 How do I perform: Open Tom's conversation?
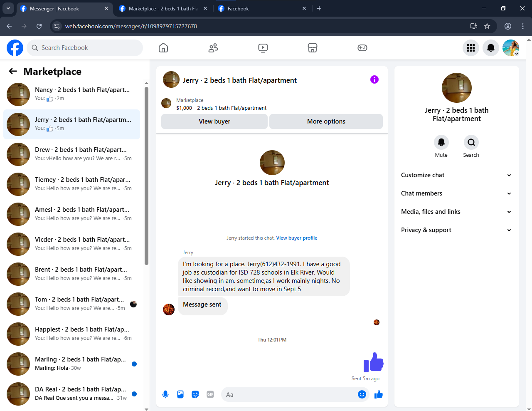point(71,304)
